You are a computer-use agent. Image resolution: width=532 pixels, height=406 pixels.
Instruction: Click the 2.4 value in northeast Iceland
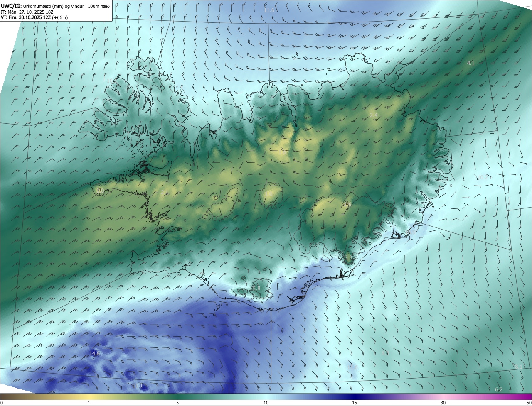(374, 115)
